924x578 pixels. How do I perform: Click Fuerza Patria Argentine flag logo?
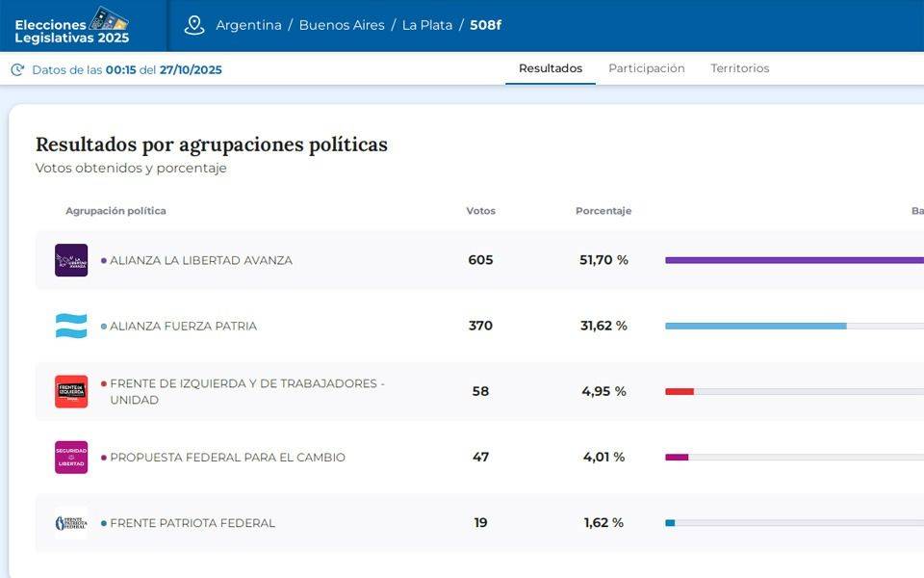[71, 326]
